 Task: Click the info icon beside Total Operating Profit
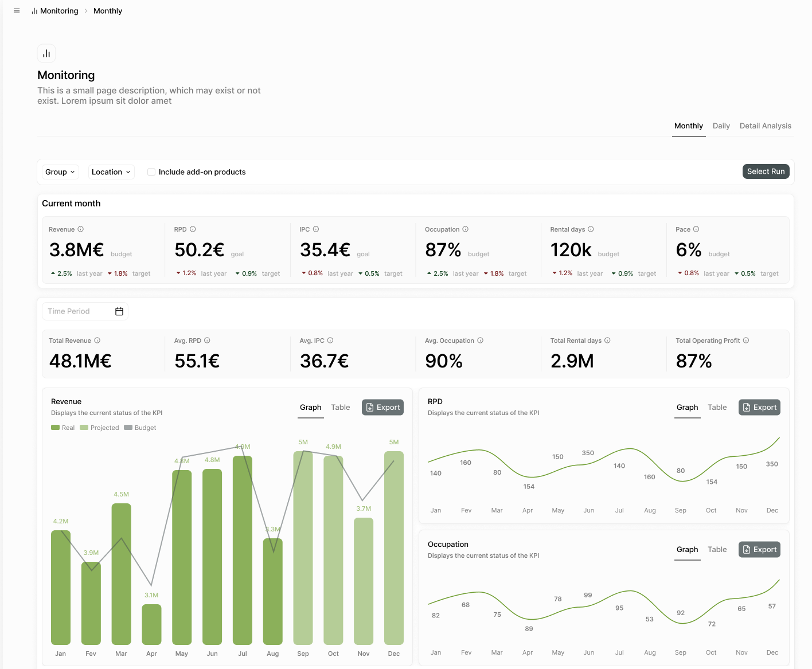pyautogui.click(x=745, y=340)
